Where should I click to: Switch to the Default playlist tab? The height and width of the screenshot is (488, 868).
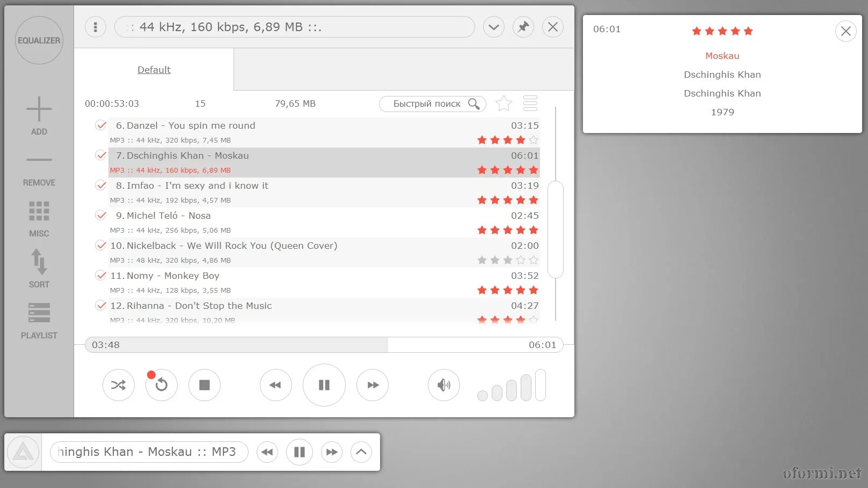(154, 70)
